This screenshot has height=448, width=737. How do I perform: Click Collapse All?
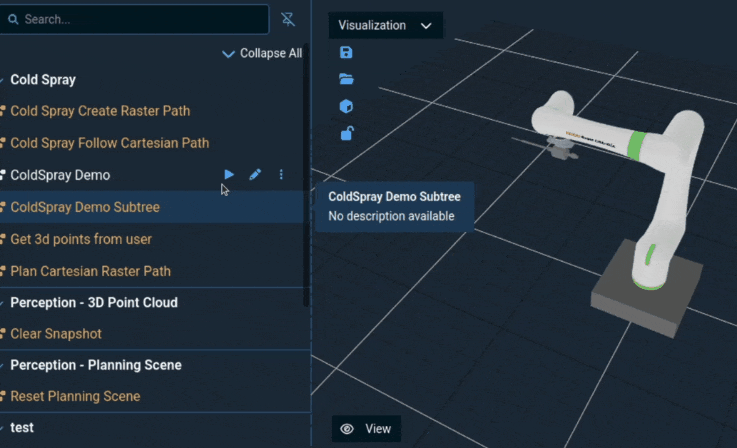[262, 54]
